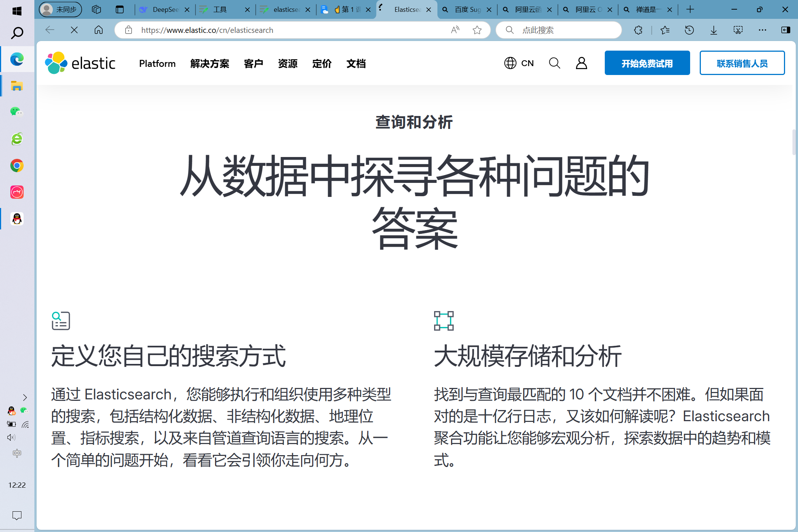The width and height of the screenshot is (798, 532).
Task: Click the 查询和分析 section label
Action: [414, 122]
